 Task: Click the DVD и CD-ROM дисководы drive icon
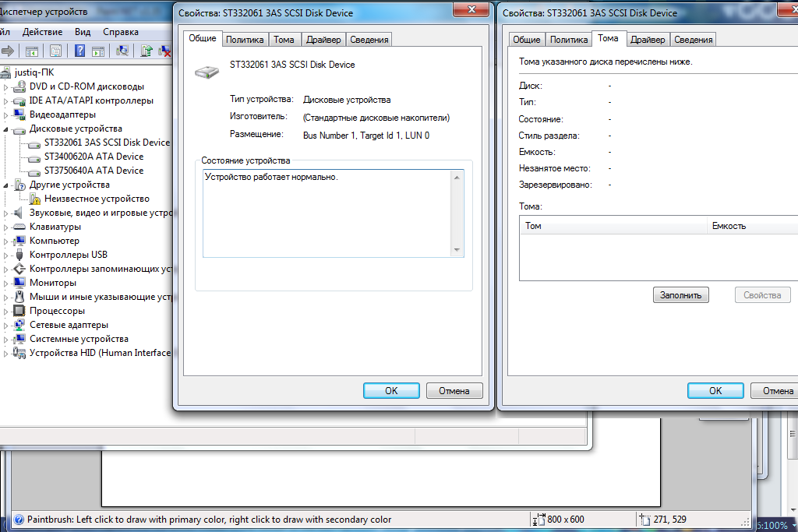click(x=19, y=86)
